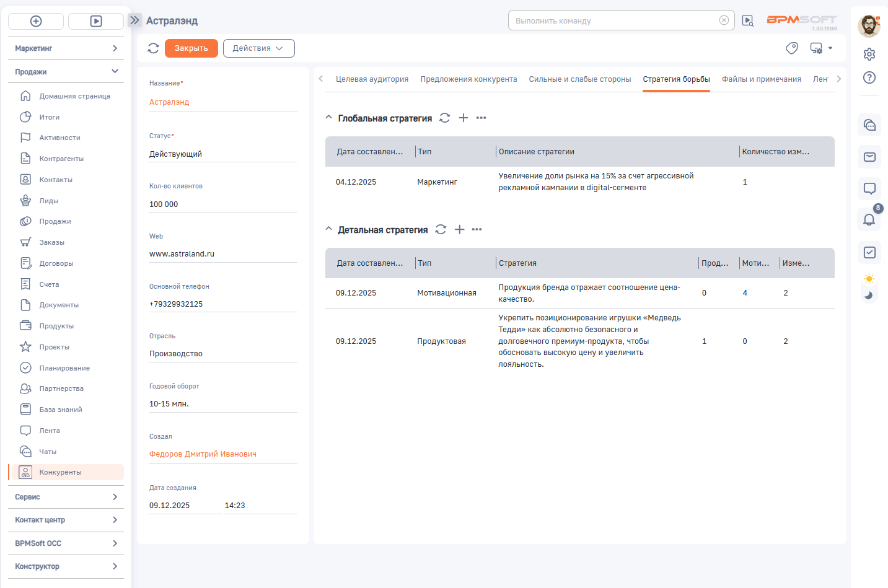Viewport: 888px width, 588px height.
Task: Open the Федоров Дмитрий Иванович link
Action: pyautogui.click(x=203, y=454)
